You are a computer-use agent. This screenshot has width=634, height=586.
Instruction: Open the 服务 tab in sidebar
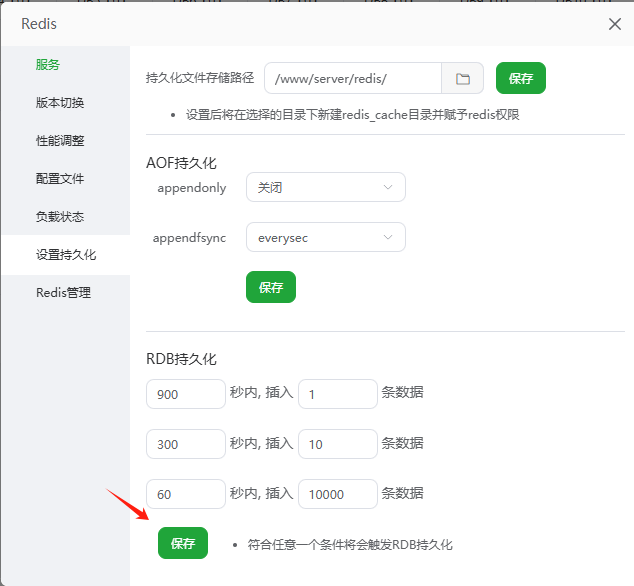coord(48,65)
